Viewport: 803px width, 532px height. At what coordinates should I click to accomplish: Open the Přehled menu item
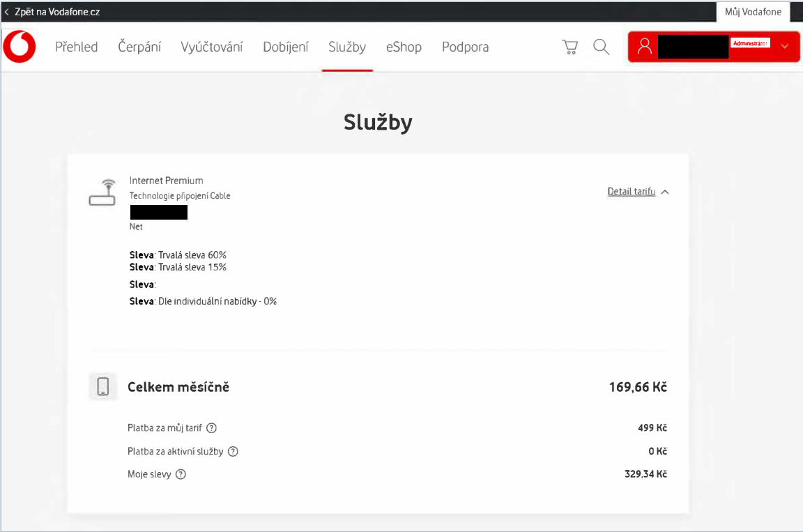(x=76, y=47)
